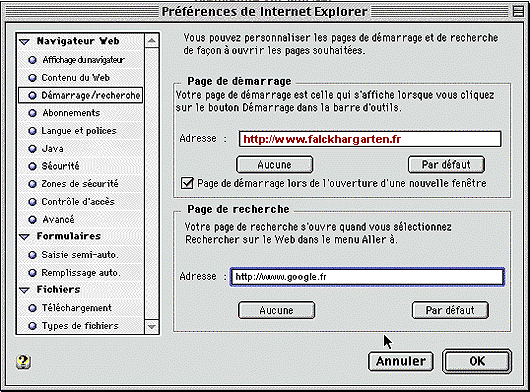
Task: Click the Préférences de Internet Explorer title
Action: (x=264, y=11)
